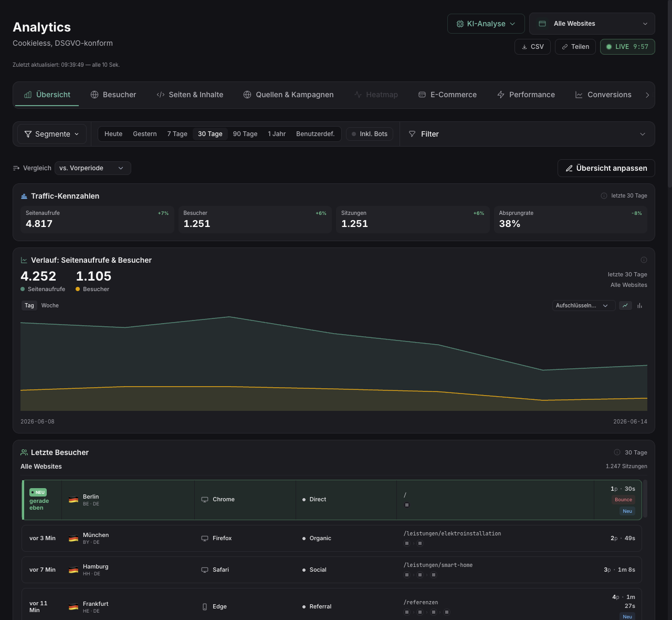
Task: Click the Teilen share button
Action: 575,47
